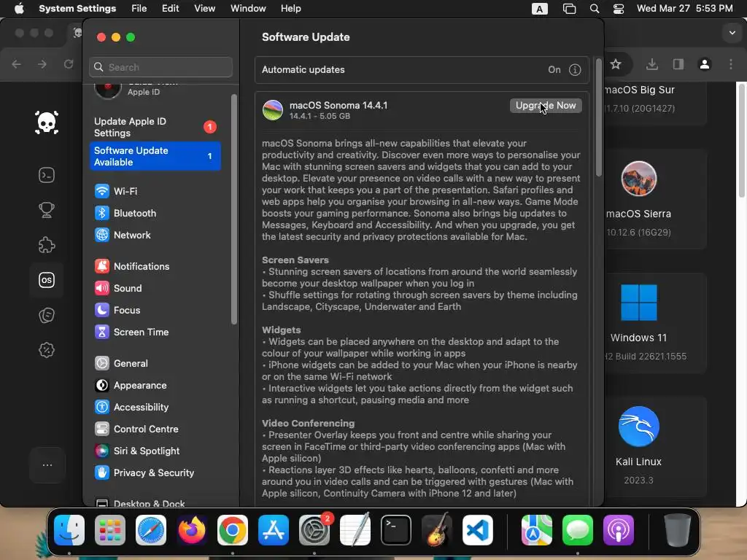Image resolution: width=747 pixels, height=560 pixels.
Task: Select Software Update Available item
Action: tap(155, 156)
